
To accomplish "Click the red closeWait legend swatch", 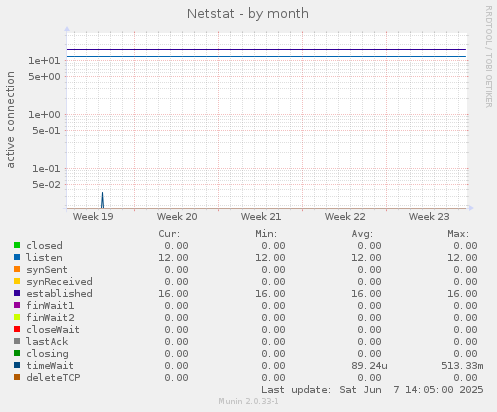I will tap(17, 329).
